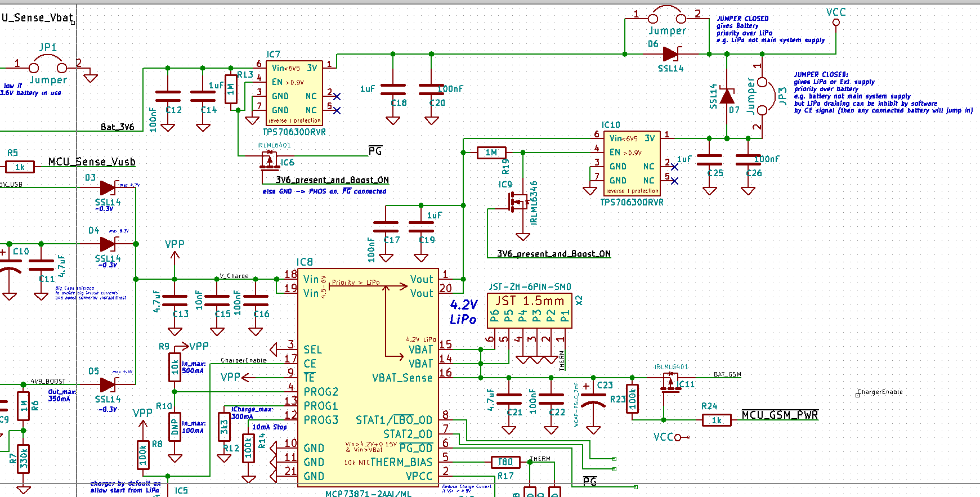Click the 'Priority > LiPo' text in IC8
The height and width of the screenshot is (497, 980).
coord(356,283)
